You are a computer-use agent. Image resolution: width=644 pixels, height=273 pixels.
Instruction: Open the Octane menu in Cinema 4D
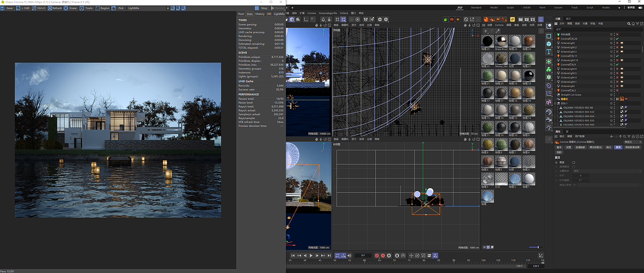[344, 13]
